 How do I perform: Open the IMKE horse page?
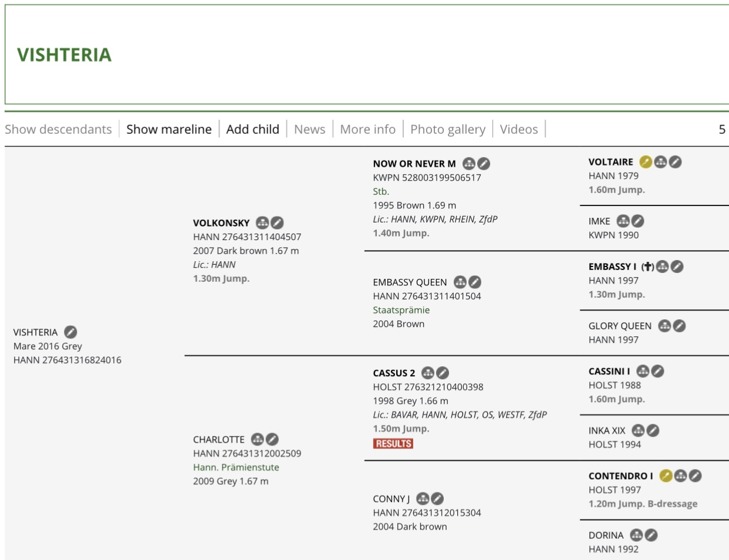599,221
